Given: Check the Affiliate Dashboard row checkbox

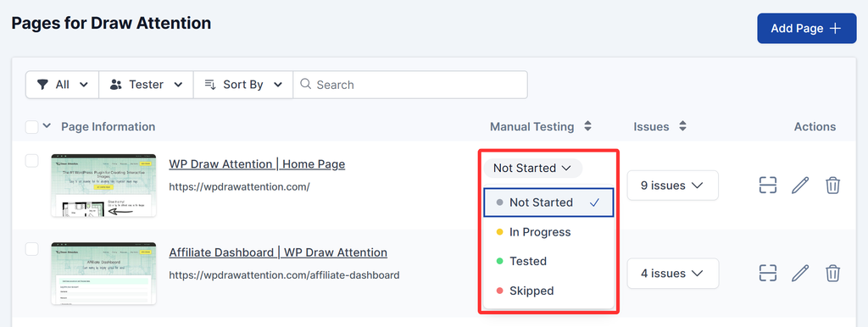Looking at the screenshot, I should [x=32, y=249].
